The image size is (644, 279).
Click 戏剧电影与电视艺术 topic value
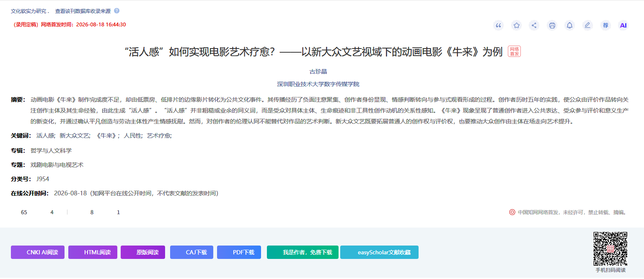pyautogui.click(x=57, y=165)
